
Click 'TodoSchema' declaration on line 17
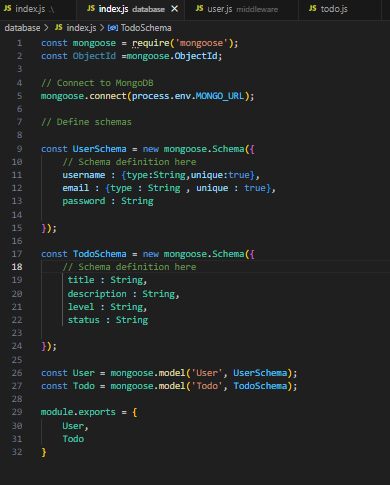(99, 254)
